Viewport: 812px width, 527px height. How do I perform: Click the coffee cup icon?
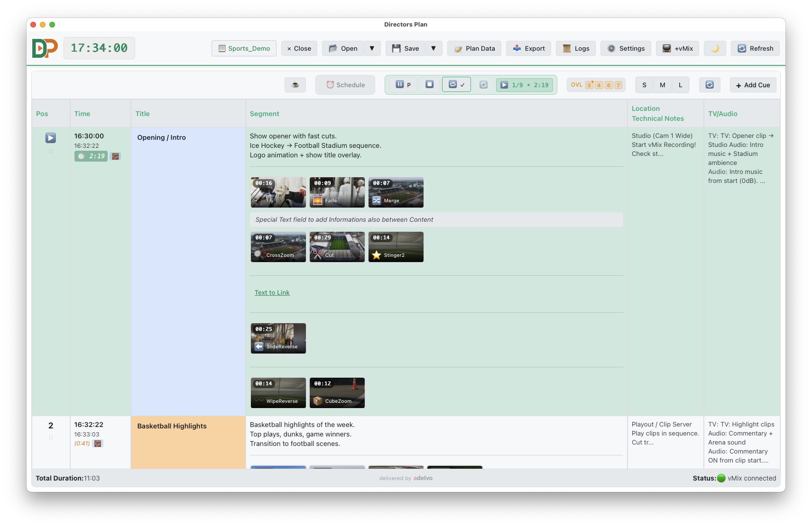pyautogui.click(x=295, y=85)
